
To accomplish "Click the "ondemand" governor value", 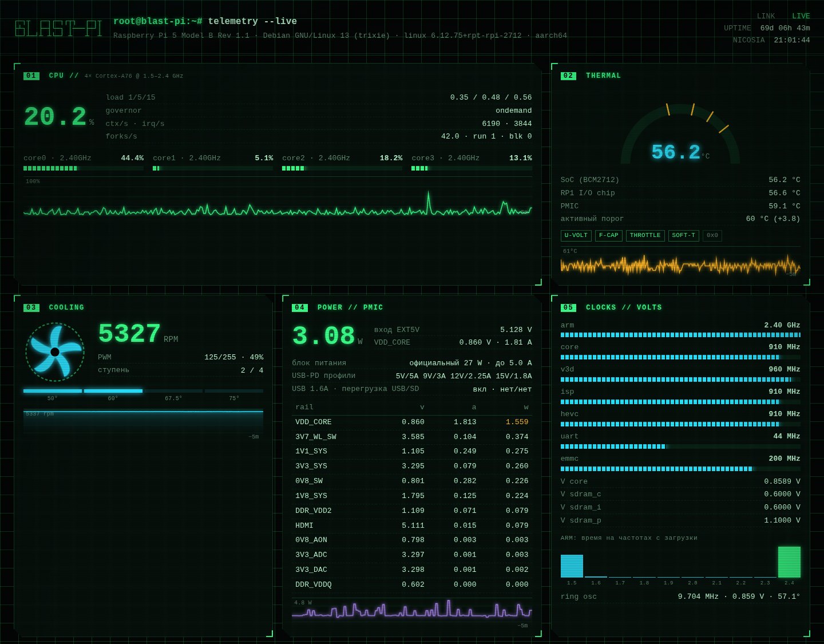I will point(514,110).
